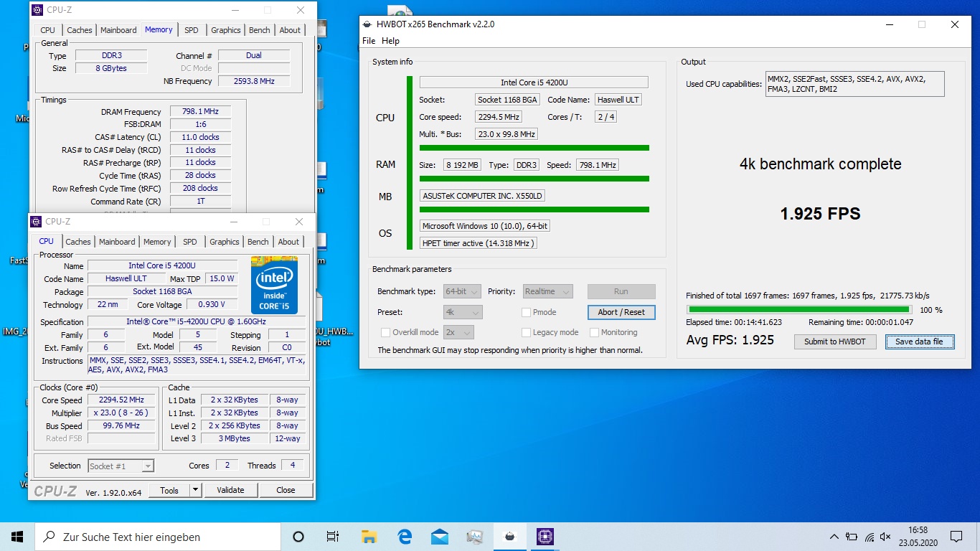Switch to HWBOT benchmark via its taskbar icon
980x551 pixels.
click(x=509, y=537)
